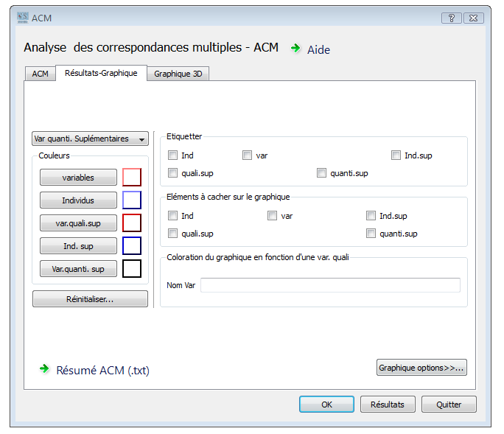
Task: Confirm with the OK button
Action: pos(326,404)
